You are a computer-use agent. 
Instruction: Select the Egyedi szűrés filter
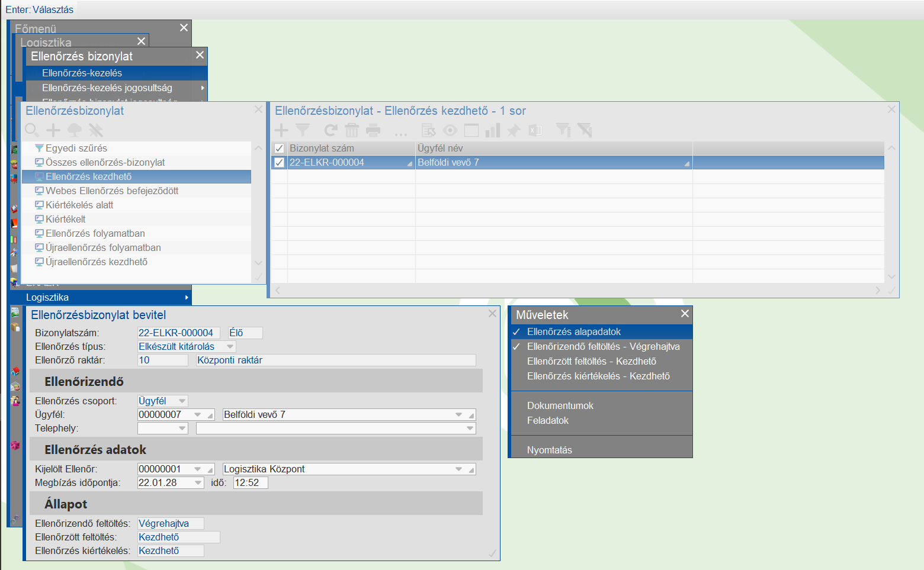(x=136, y=148)
